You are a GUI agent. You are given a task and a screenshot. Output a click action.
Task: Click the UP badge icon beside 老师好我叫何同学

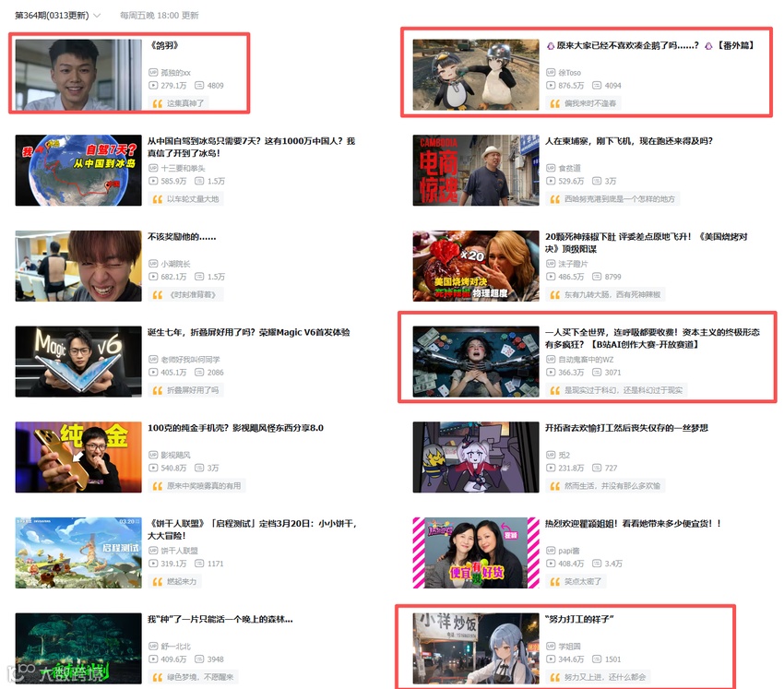tap(153, 359)
